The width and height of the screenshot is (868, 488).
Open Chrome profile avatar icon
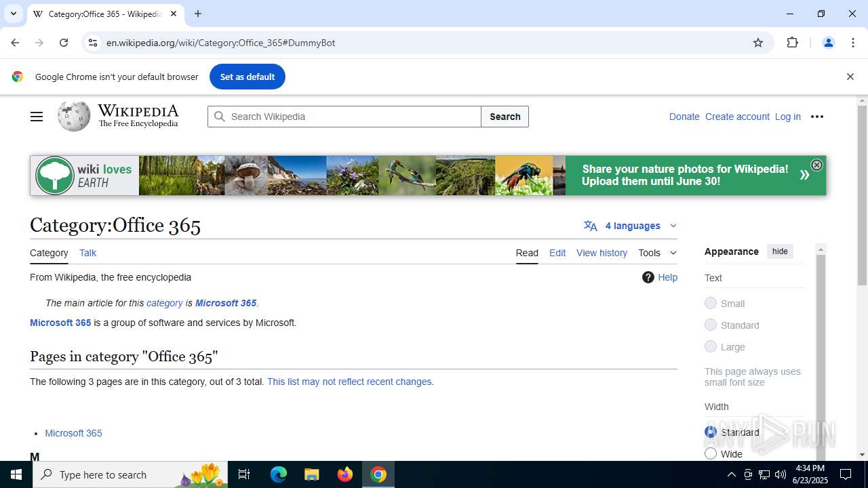click(x=828, y=43)
